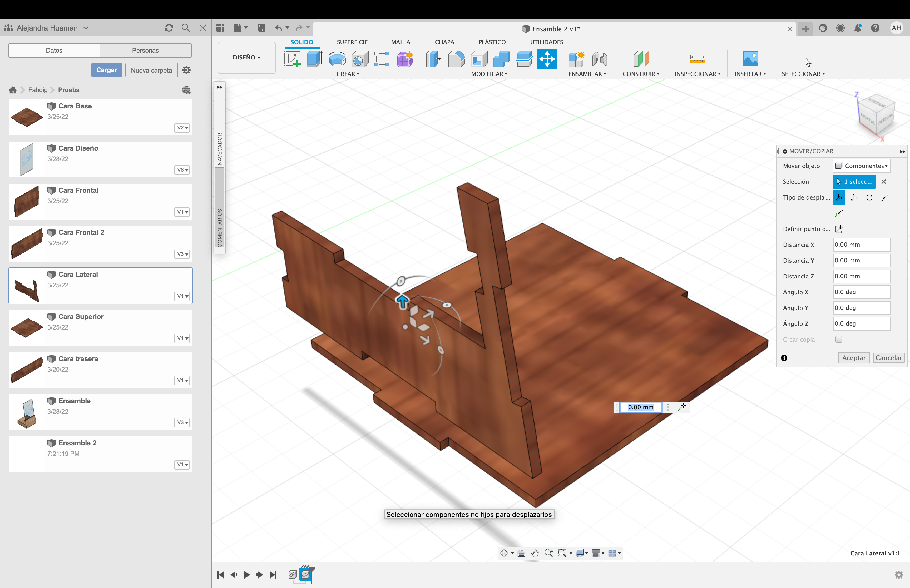Open the DISEÑO workspace dropdown
The width and height of the screenshot is (910, 588).
[x=247, y=58]
